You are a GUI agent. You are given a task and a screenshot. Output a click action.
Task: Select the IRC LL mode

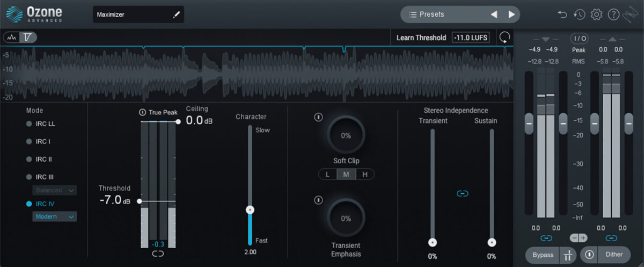pyautogui.click(x=41, y=124)
